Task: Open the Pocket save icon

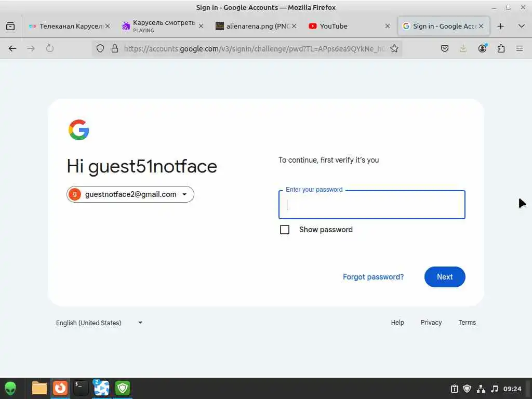Action: [x=445, y=48]
